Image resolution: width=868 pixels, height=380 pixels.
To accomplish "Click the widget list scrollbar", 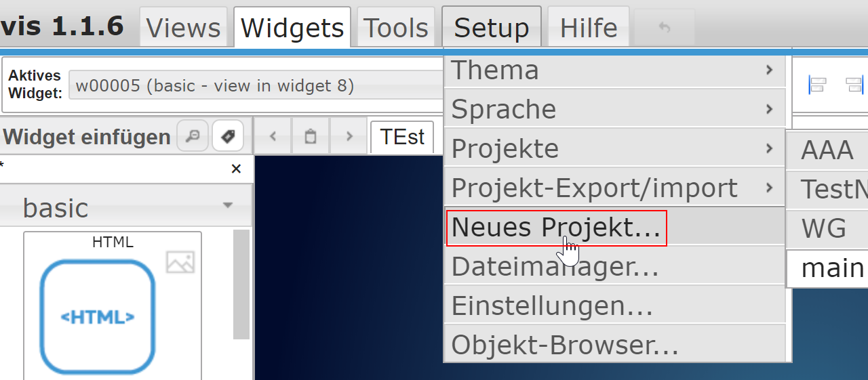I will coord(241,284).
